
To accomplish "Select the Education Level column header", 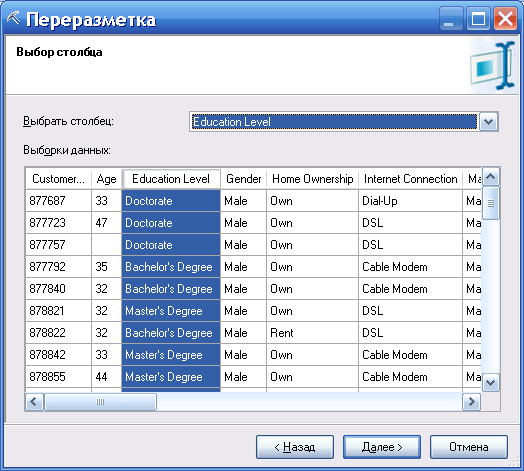I will pyautogui.click(x=171, y=179).
